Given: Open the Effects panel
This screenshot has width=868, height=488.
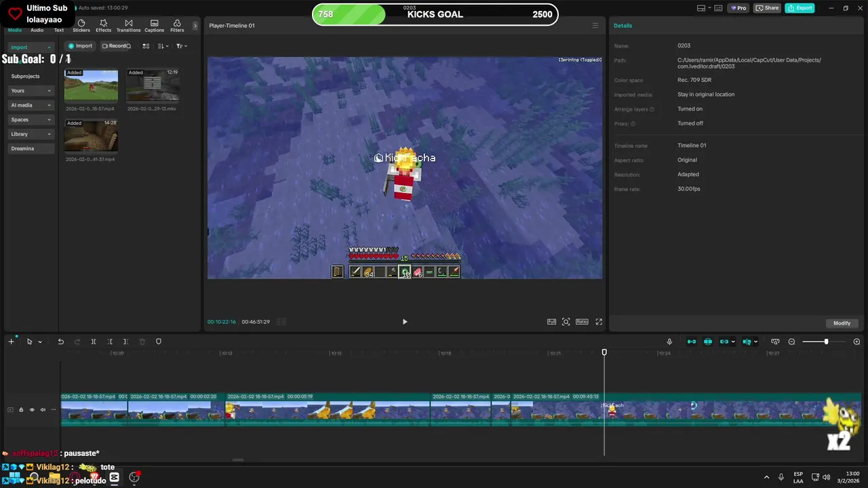Looking at the screenshot, I should tap(103, 26).
